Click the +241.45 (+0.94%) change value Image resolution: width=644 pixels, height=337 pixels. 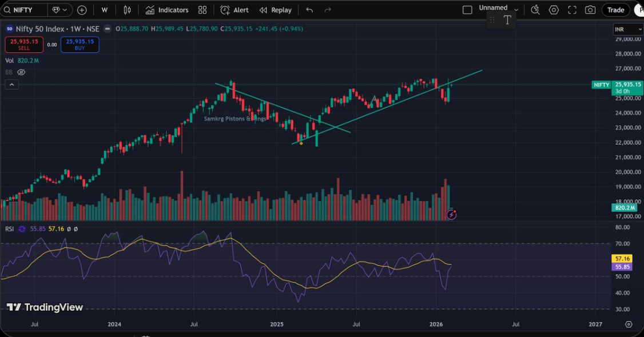click(x=279, y=29)
